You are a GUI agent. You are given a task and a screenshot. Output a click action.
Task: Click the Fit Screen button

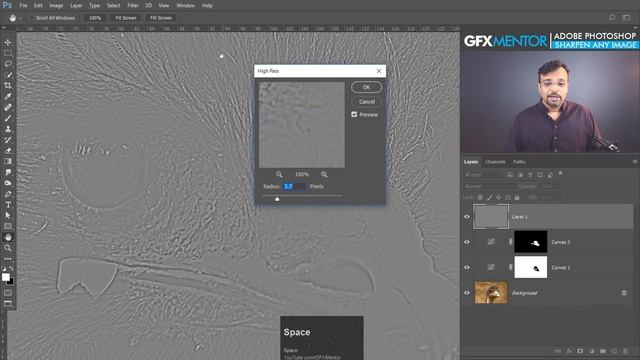click(x=126, y=18)
